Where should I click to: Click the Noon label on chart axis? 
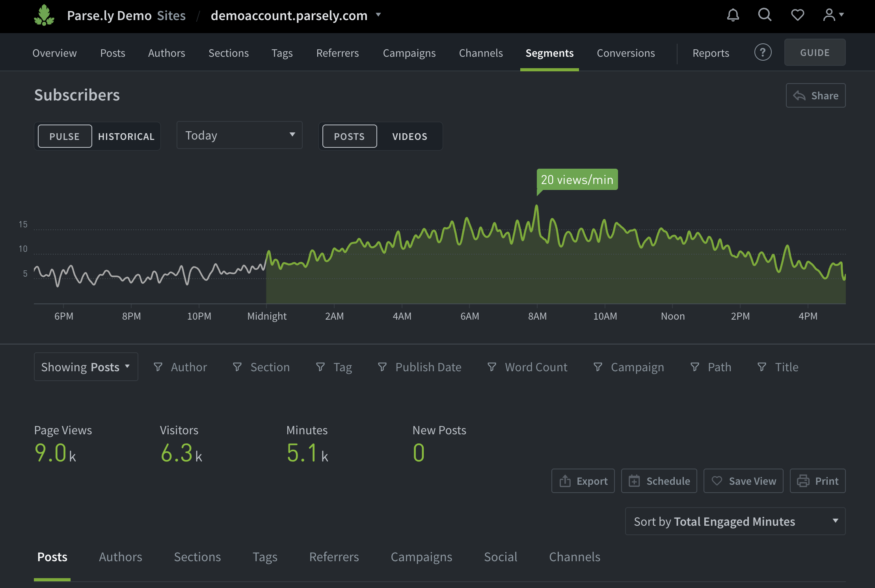[673, 316]
